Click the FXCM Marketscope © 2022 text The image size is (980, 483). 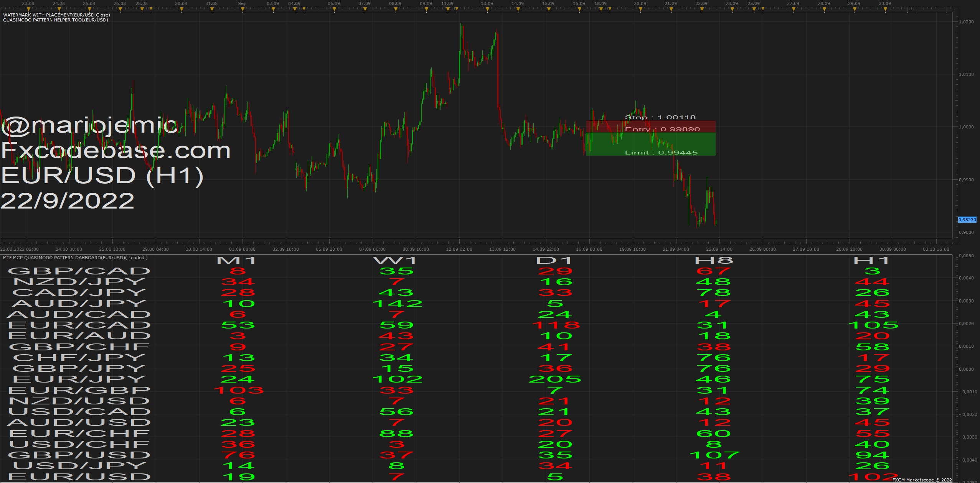point(922,480)
